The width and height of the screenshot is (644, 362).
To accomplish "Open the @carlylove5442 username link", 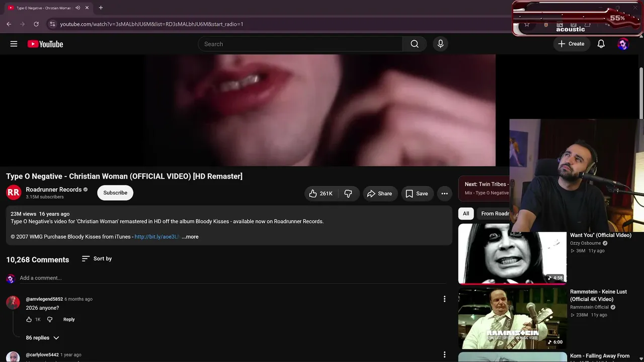I will (42, 355).
